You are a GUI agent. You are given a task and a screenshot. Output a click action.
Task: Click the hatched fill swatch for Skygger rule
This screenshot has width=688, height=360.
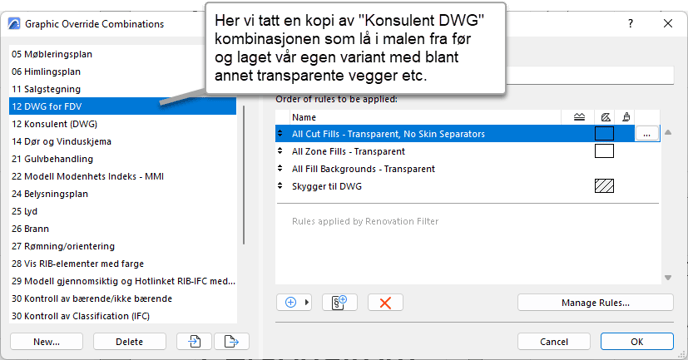click(604, 186)
